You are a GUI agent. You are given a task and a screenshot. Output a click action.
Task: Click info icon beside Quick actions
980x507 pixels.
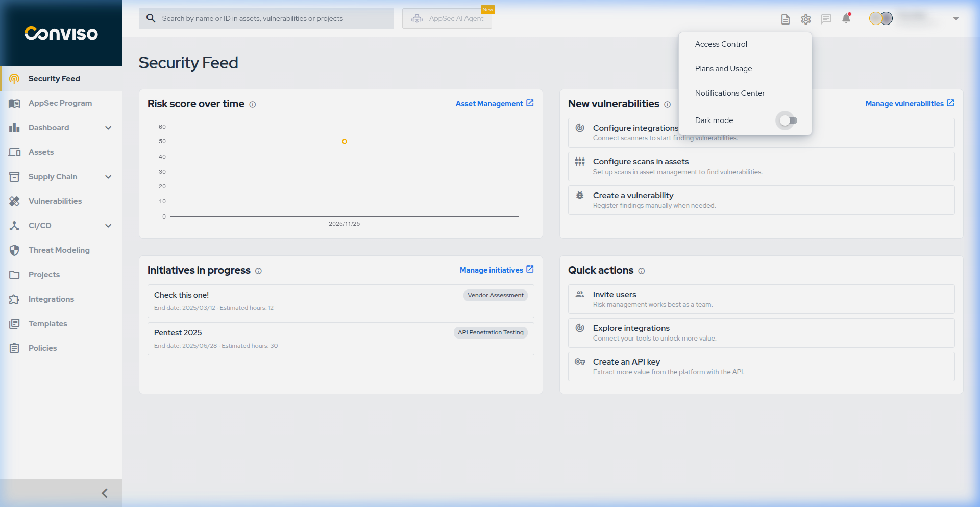pyautogui.click(x=642, y=271)
